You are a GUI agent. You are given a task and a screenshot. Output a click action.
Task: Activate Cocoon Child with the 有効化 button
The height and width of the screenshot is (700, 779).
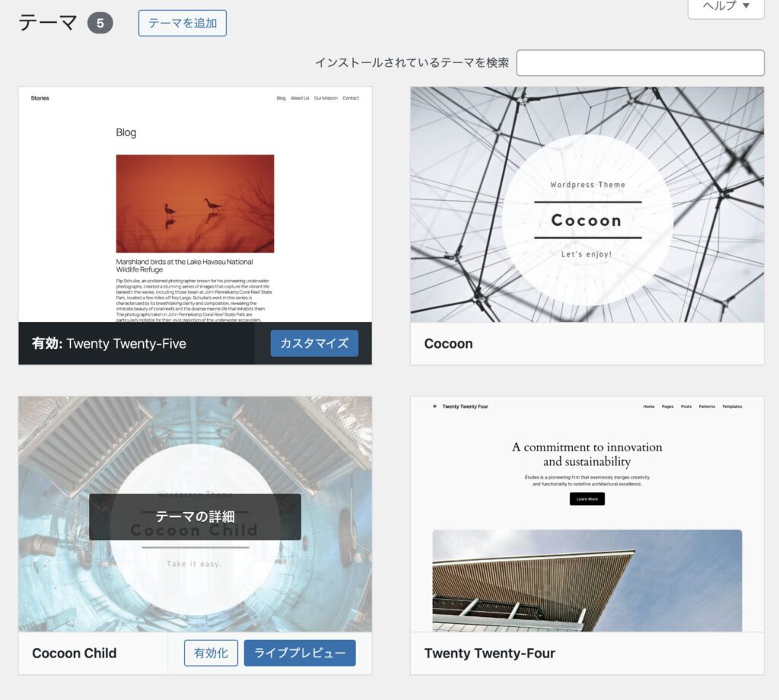[211, 653]
